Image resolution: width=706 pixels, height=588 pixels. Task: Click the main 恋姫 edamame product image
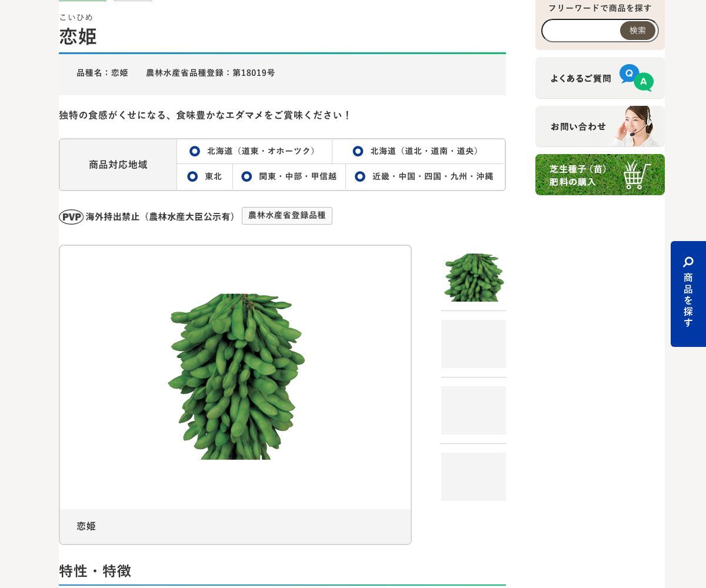236,377
